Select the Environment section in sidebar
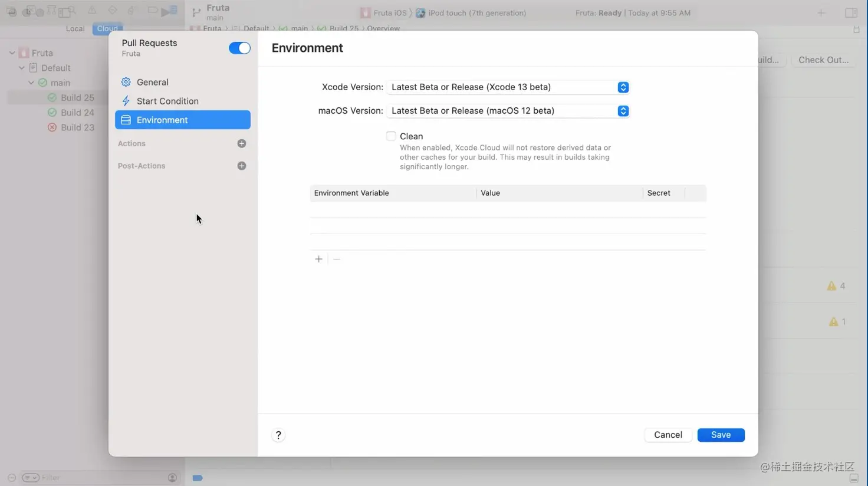 (183, 120)
